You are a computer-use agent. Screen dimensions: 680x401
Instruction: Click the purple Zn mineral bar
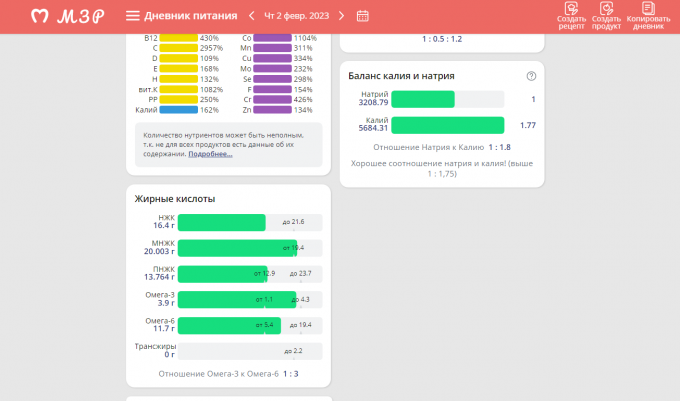coord(272,110)
